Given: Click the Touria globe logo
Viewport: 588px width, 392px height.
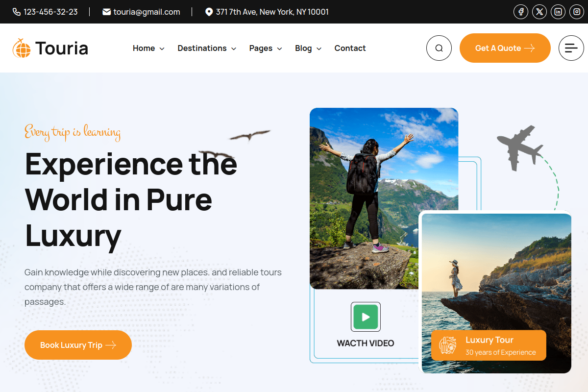Looking at the screenshot, I should [22, 48].
